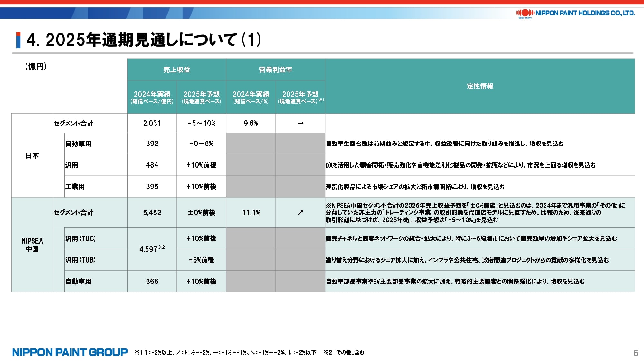Click the ※1 arrow legend footnote
Image resolution: width=644 pixels, height=362 pixels.
click(x=225, y=352)
